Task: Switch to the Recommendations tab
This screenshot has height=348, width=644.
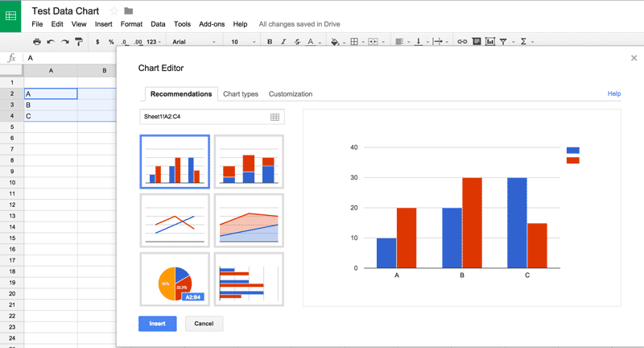Action: coord(181,94)
